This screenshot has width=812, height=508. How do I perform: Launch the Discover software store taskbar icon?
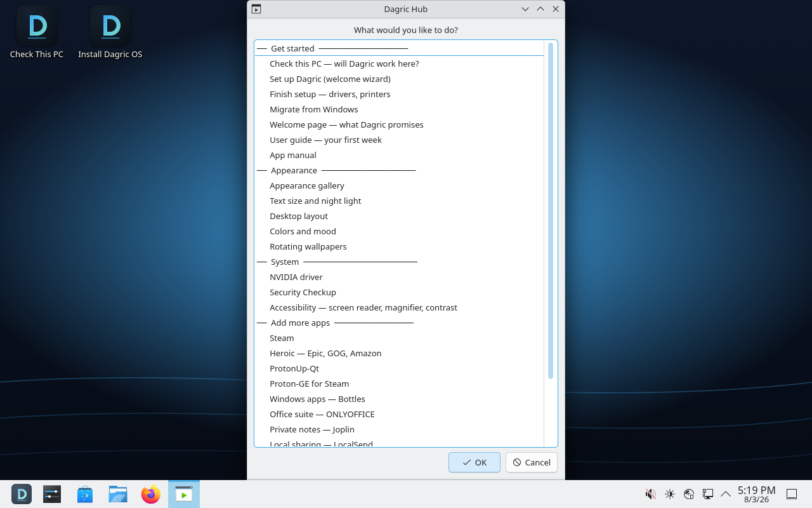[x=85, y=494]
